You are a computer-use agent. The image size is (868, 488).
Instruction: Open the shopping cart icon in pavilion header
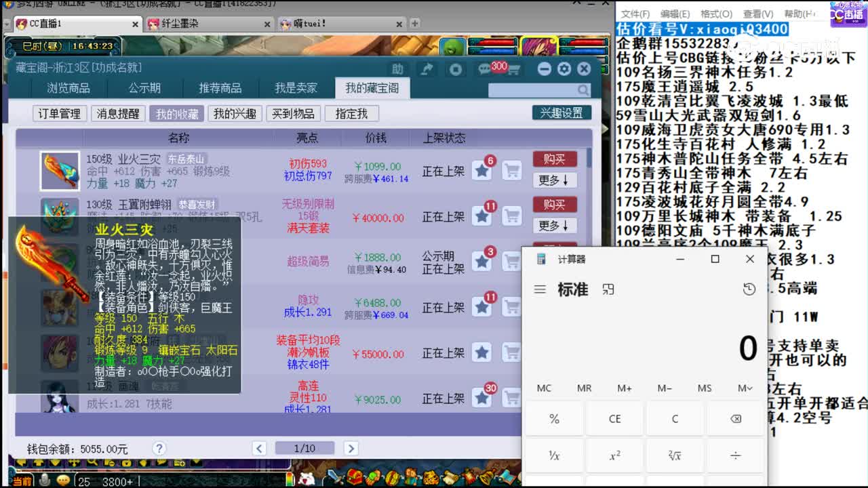pos(513,69)
